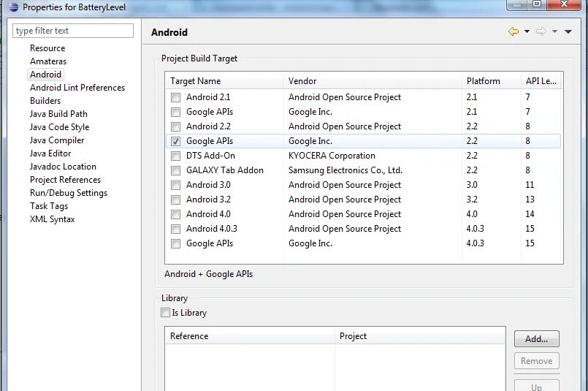Open the Task Tags page

[x=49, y=205]
